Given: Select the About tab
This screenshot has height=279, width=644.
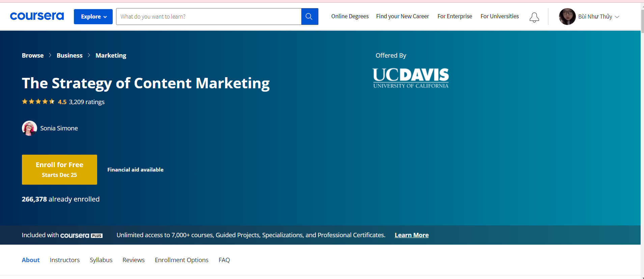Looking at the screenshot, I should 31,260.
